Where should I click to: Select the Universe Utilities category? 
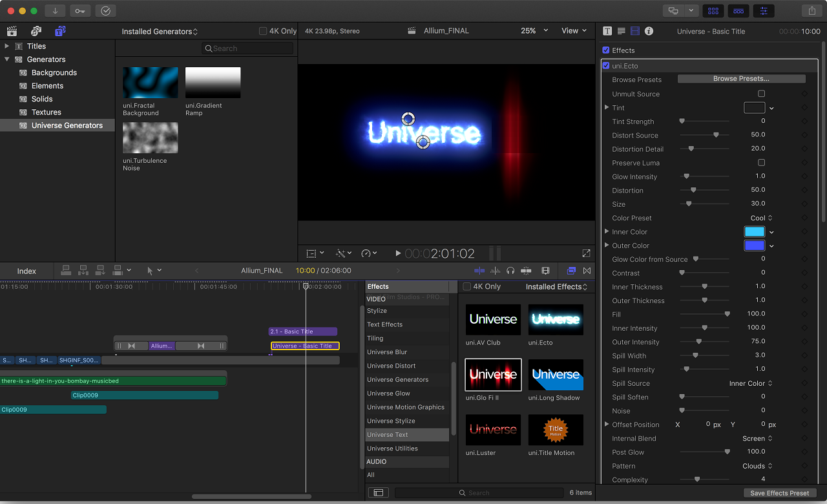tap(407, 448)
